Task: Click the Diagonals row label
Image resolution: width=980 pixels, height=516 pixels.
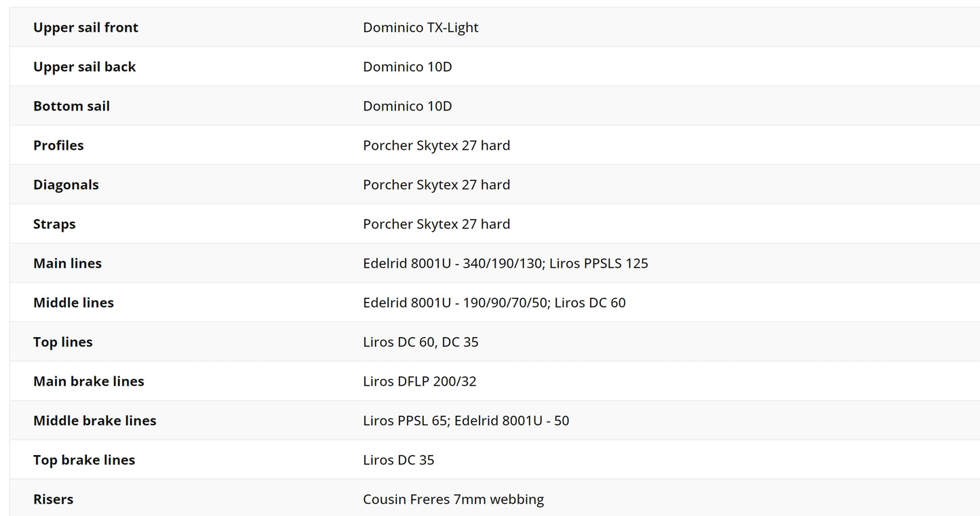Action: [x=66, y=184]
